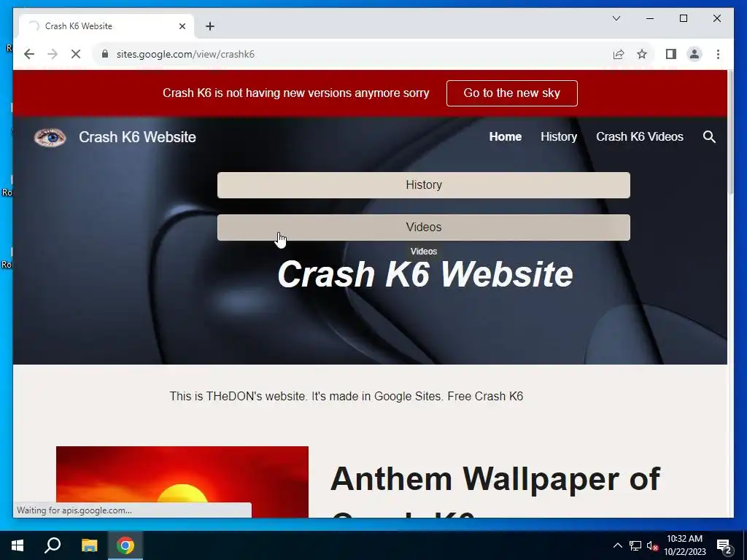Click the eye logo of the site

pos(50,138)
